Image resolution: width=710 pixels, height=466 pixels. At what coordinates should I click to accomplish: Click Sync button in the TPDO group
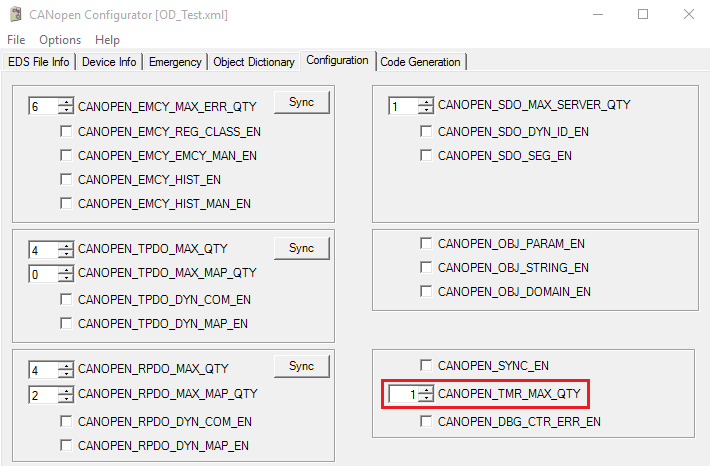tap(302, 248)
